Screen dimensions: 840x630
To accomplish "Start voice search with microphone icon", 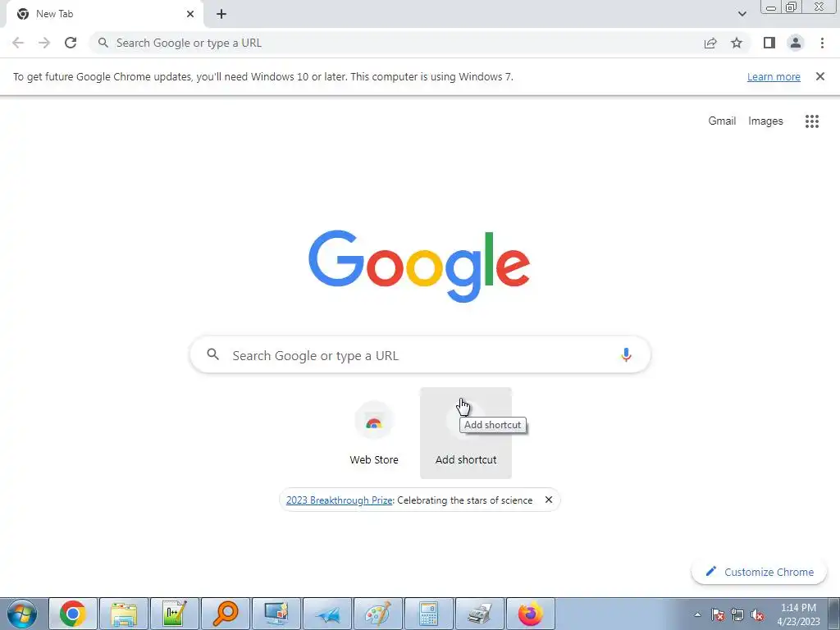I will pos(626,354).
